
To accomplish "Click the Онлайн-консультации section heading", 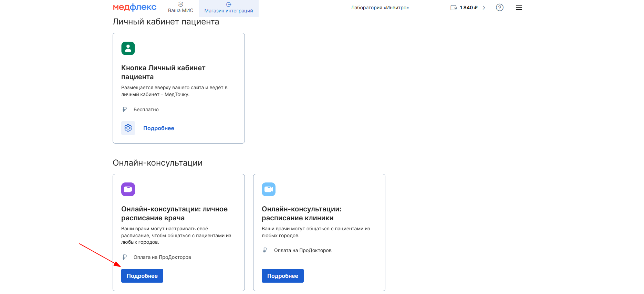I will tap(157, 163).
